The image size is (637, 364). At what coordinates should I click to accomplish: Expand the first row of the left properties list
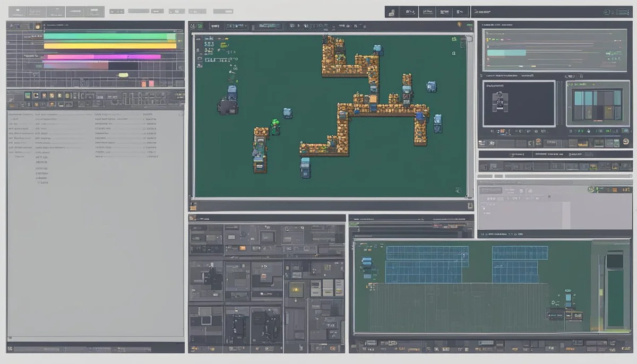click(21, 114)
